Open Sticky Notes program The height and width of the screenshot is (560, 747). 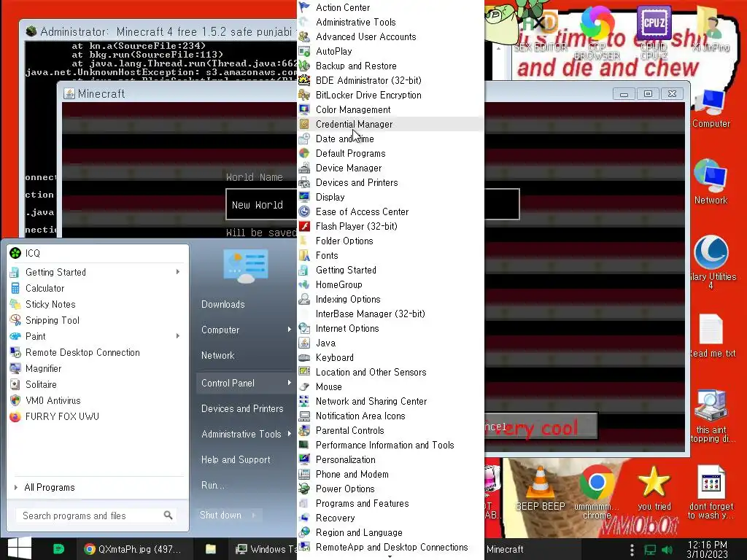[98, 304]
